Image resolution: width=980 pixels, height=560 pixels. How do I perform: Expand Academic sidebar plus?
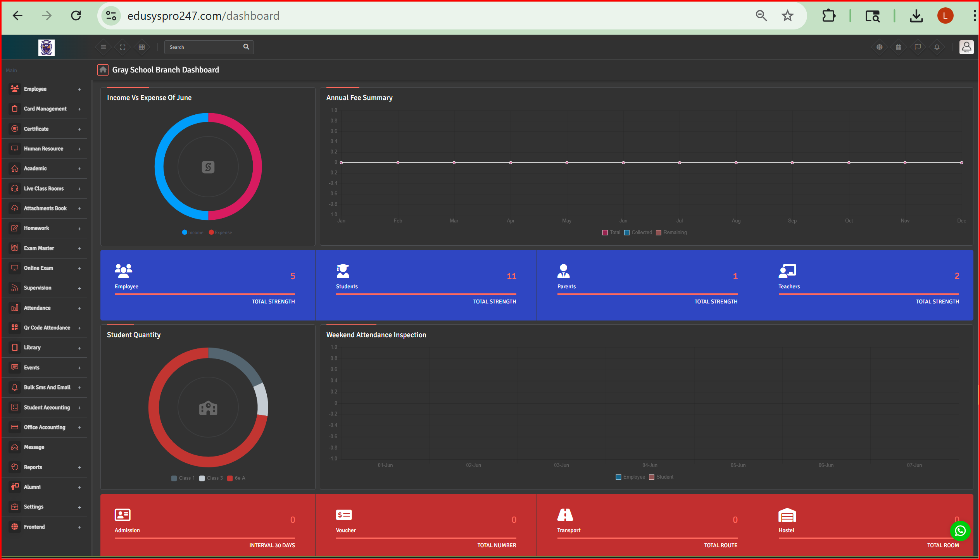tap(79, 169)
